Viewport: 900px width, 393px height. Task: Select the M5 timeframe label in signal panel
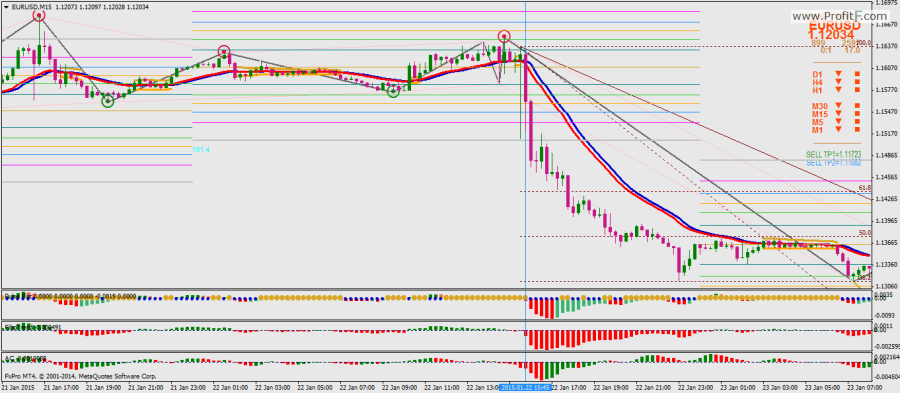[x=817, y=122]
